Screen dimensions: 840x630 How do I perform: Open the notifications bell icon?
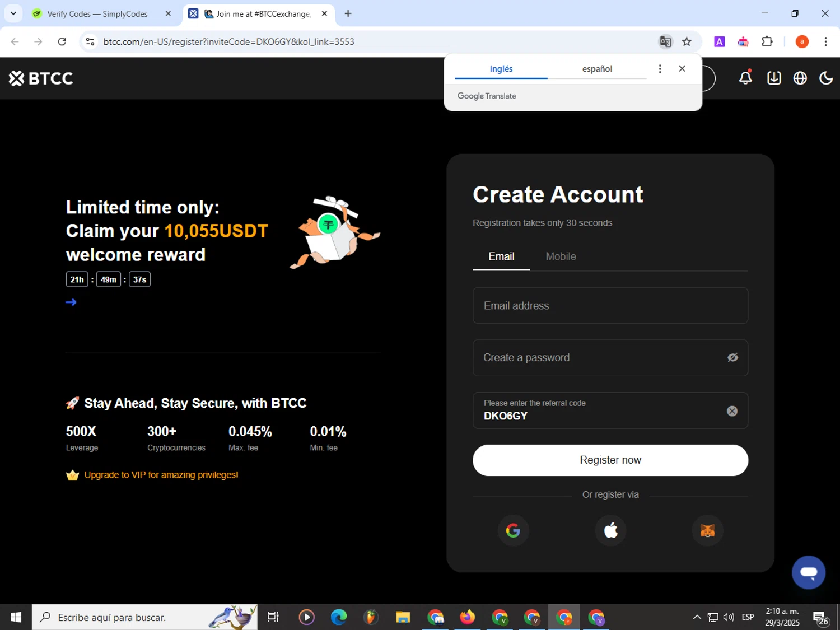pyautogui.click(x=745, y=78)
